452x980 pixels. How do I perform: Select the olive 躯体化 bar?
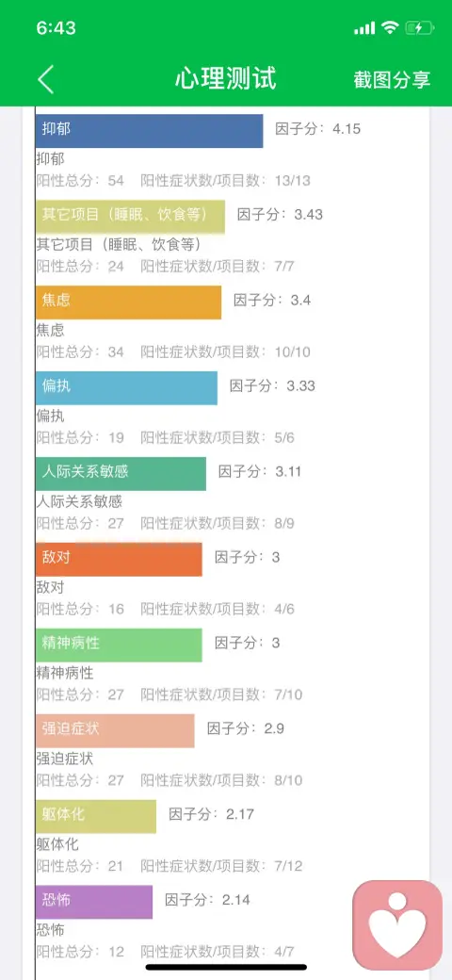pos(95,816)
